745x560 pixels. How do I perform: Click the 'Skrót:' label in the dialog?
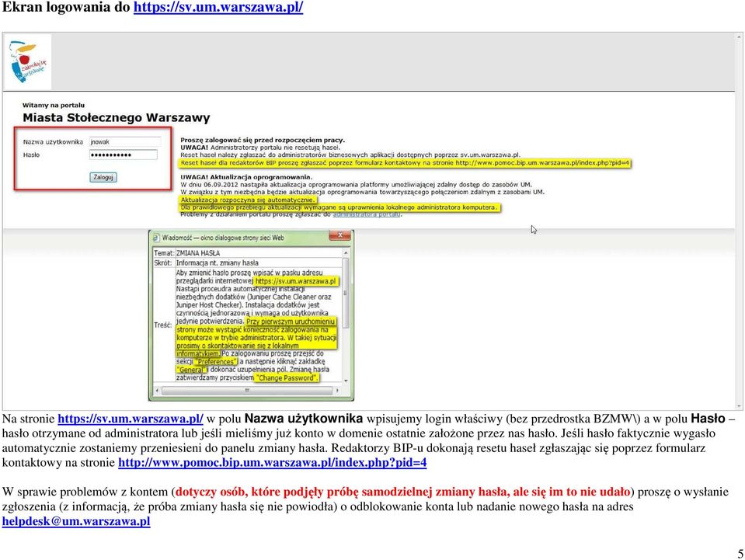click(162, 263)
